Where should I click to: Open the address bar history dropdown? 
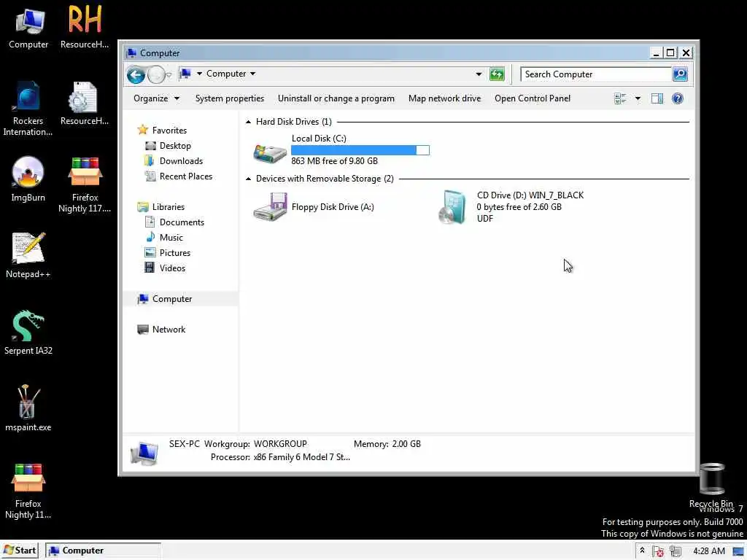(x=479, y=74)
